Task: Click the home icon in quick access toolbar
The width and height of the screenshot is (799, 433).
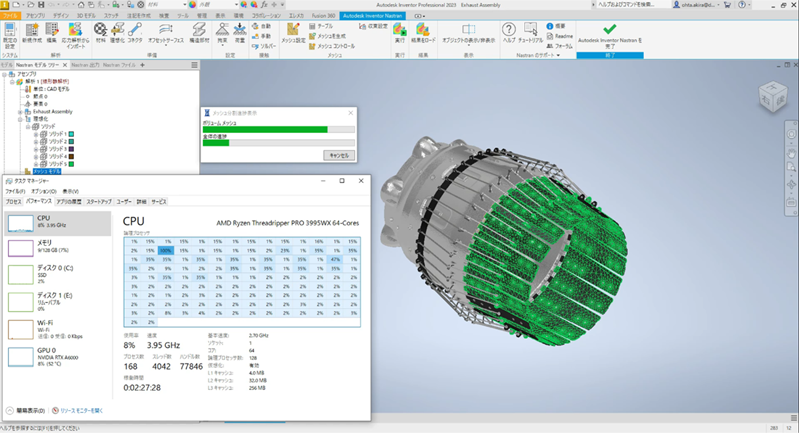Action: click(x=81, y=5)
